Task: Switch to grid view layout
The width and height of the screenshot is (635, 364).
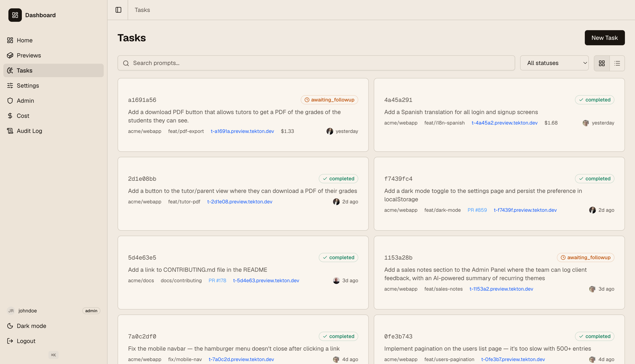Action: (x=602, y=63)
